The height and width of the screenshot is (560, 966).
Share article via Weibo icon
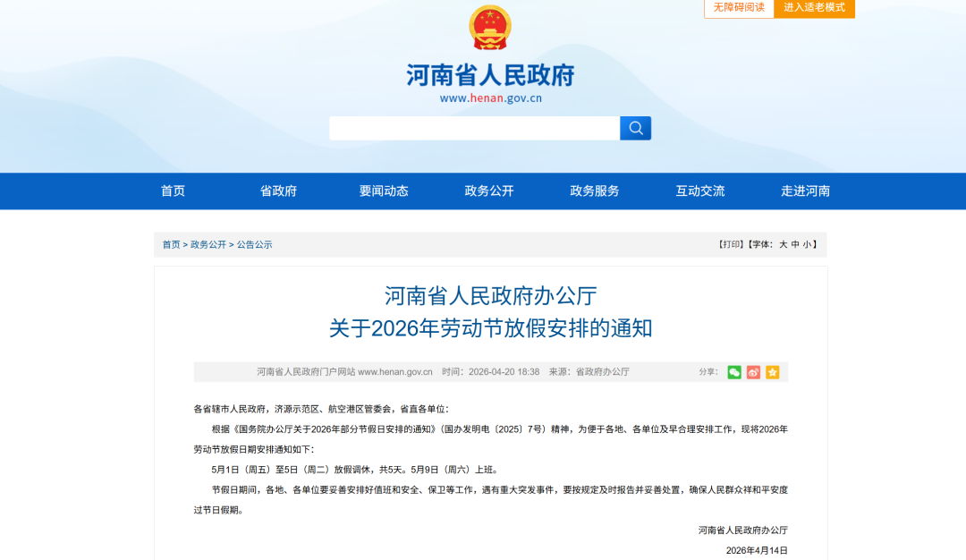[753, 372]
